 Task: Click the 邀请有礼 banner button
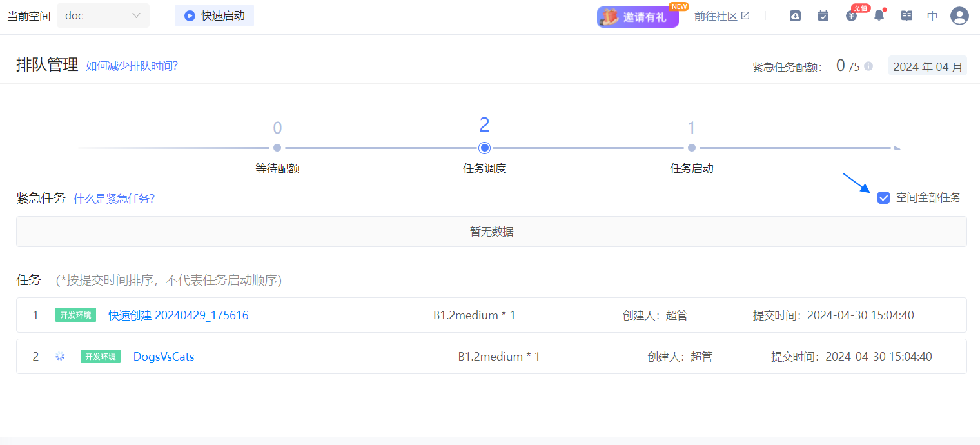click(637, 17)
